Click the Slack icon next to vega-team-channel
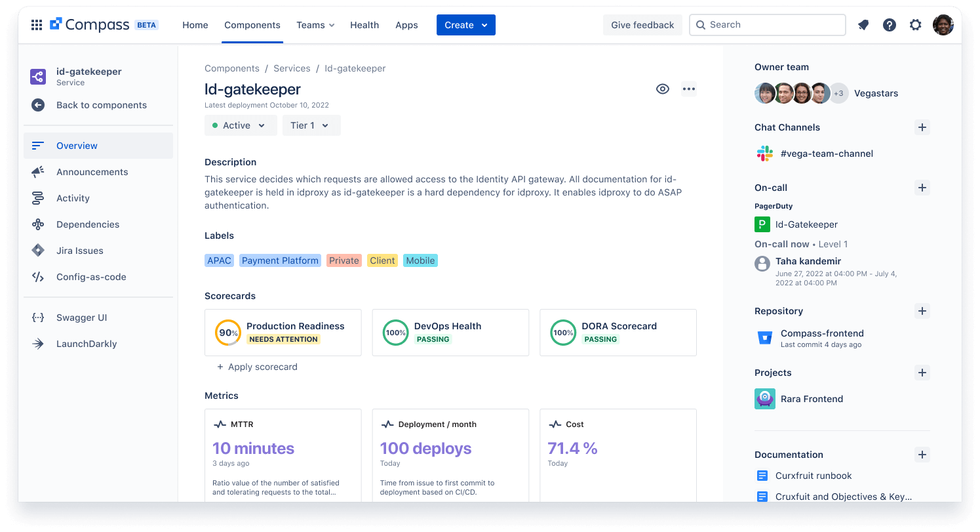The height and width of the screenshot is (532, 980). [764, 153]
